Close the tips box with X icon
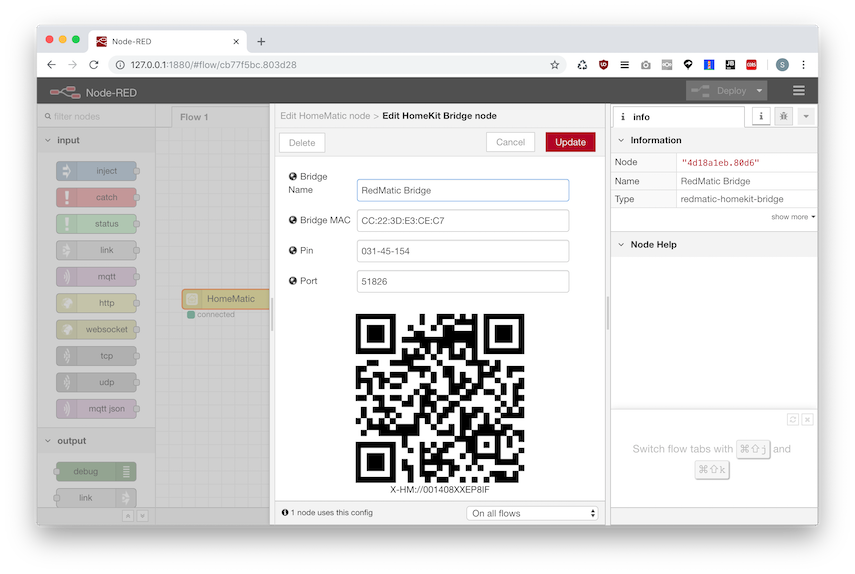This screenshot has width=855, height=574. click(x=807, y=419)
